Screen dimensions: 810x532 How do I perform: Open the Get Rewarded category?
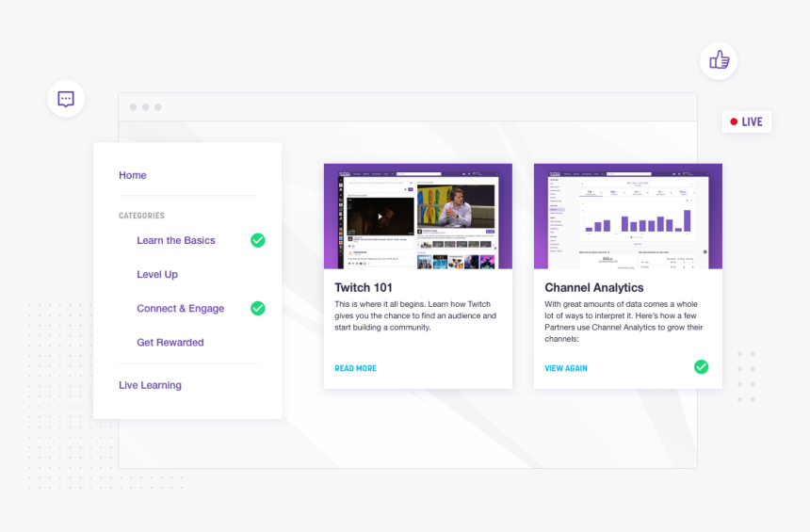170,343
